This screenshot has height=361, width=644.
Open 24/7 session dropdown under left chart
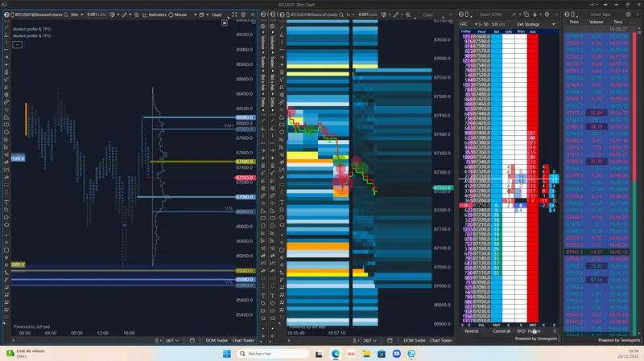pos(171,340)
